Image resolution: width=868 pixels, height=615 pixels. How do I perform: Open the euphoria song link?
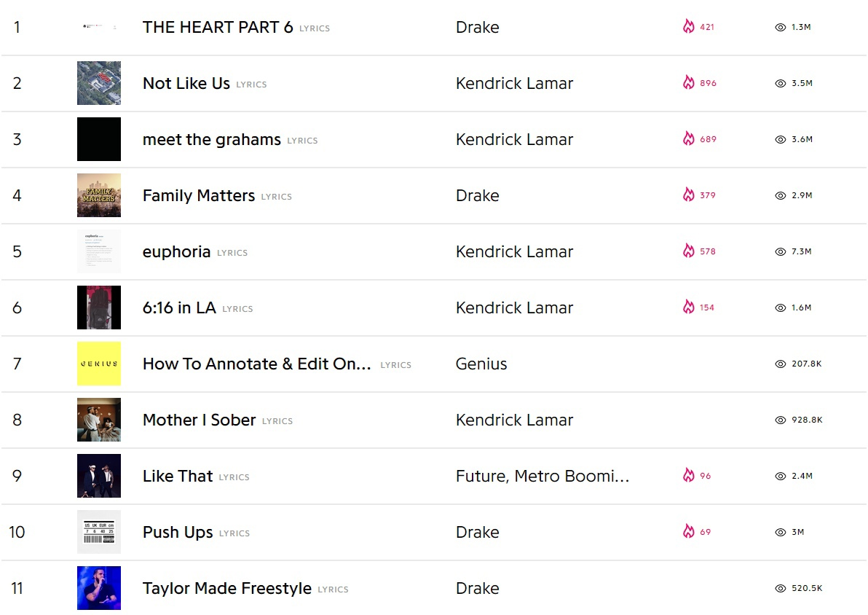176,252
